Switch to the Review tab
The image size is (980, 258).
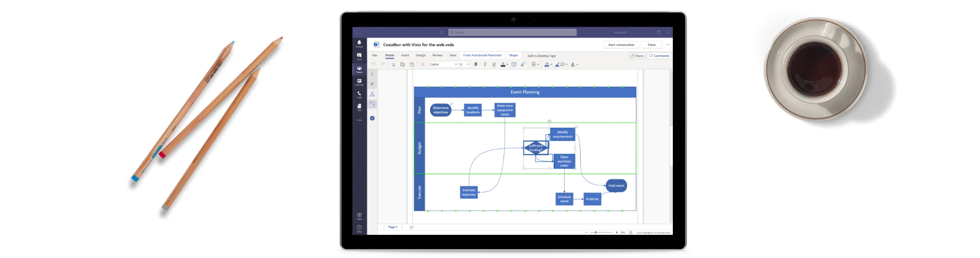tap(437, 55)
